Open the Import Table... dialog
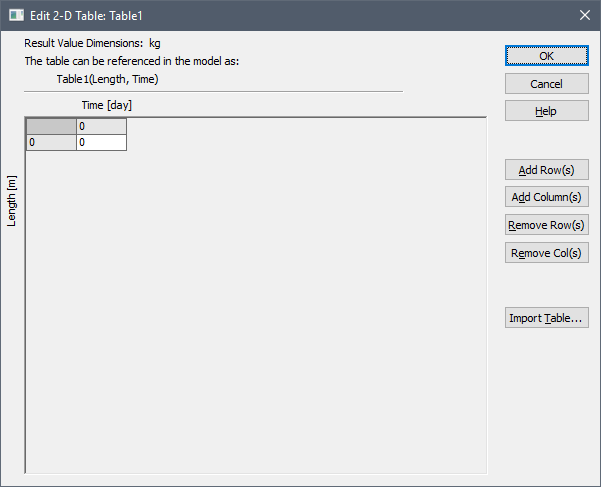 point(547,318)
